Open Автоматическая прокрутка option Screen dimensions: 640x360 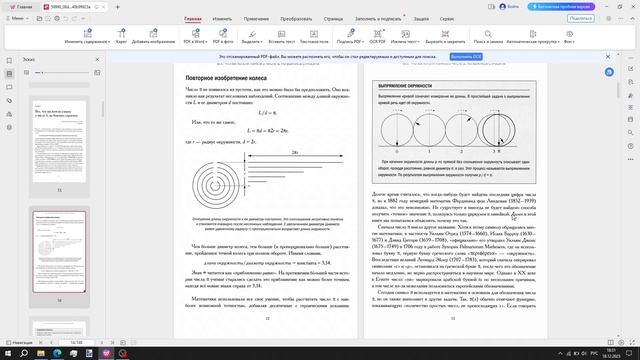pos(533,36)
